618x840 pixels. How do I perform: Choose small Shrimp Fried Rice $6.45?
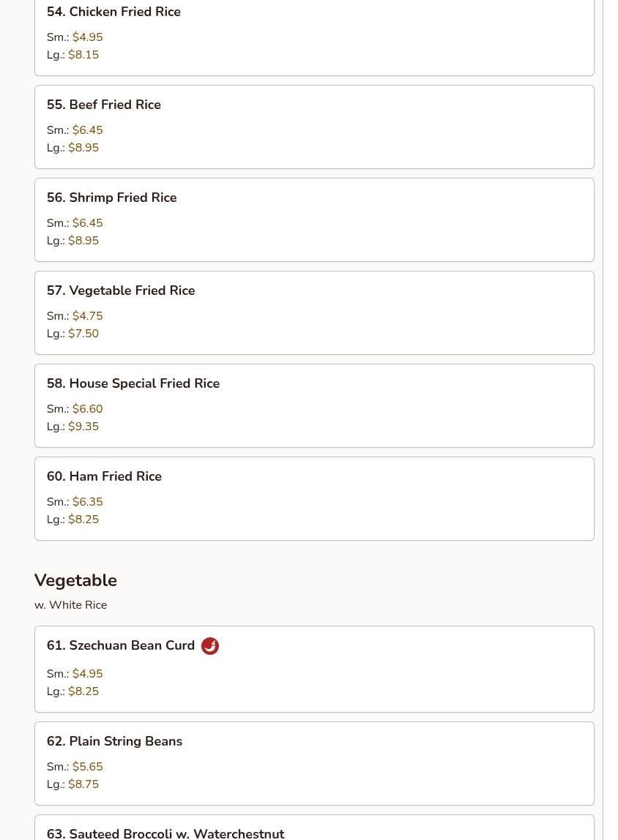coord(87,223)
